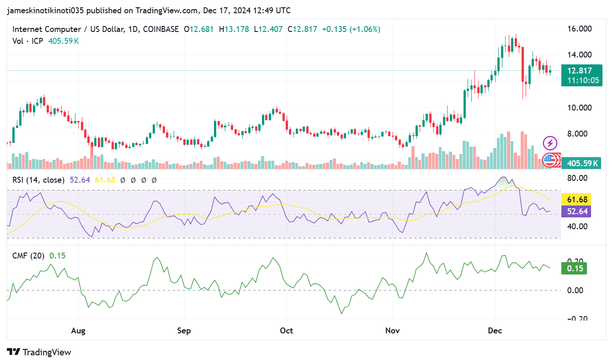Click the 16.000 price axis label
The height and width of the screenshot is (364, 613).
580,29
